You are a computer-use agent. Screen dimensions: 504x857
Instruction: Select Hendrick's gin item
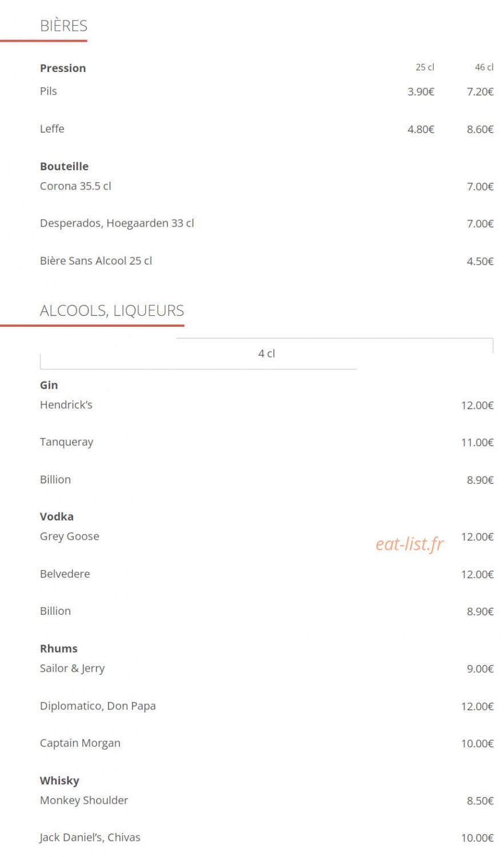(66, 405)
